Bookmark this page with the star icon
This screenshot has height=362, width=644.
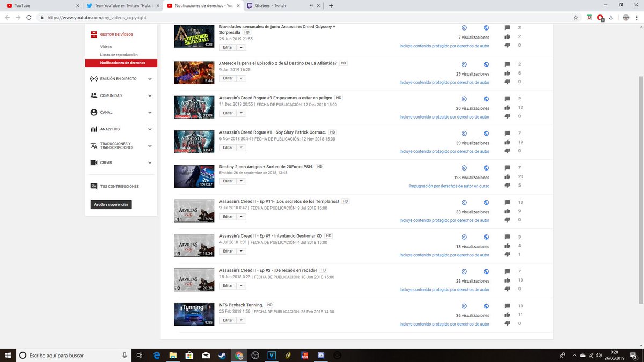576,17
